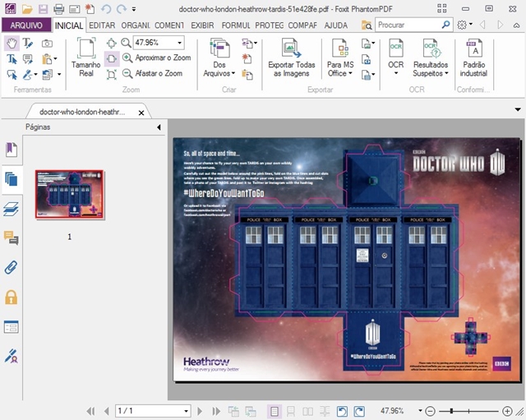Go to last page button

pyautogui.click(x=216, y=411)
